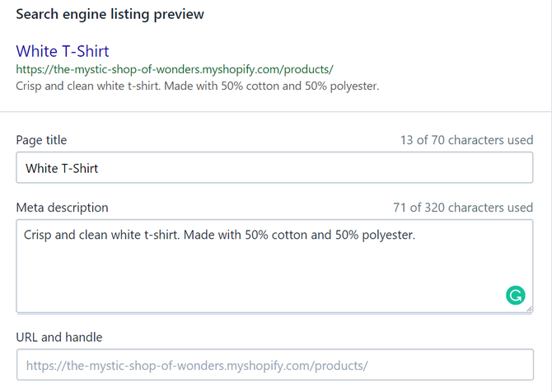This screenshot has width=552, height=392.
Task: Click the 'Search engine listing preview' heading
Action: coord(110,15)
